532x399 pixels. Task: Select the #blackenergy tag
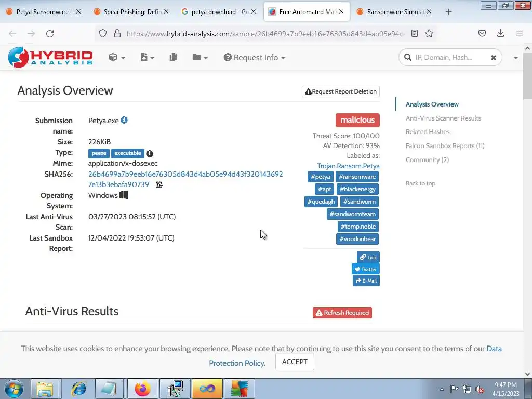[357, 189]
